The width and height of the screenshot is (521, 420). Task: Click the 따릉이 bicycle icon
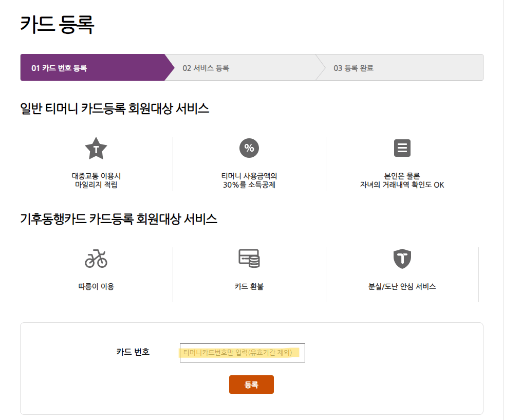pyautogui.click(x=96, y=259)
